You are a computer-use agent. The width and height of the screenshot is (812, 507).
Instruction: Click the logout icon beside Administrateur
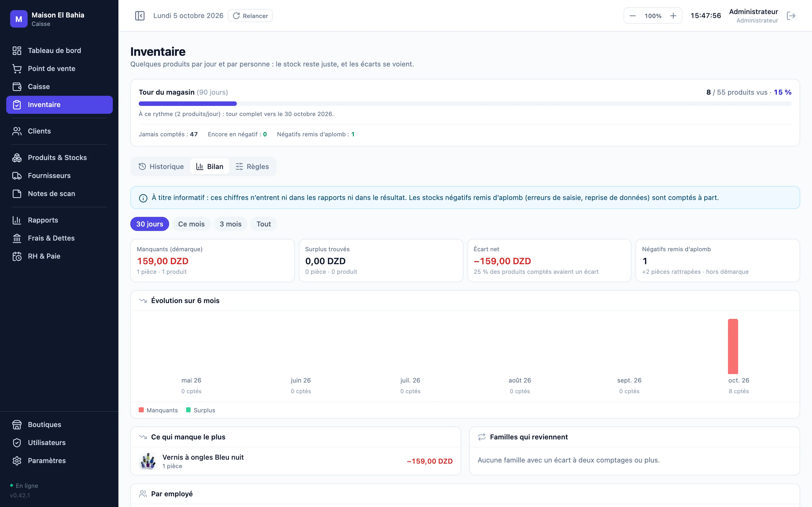(791, 16)
